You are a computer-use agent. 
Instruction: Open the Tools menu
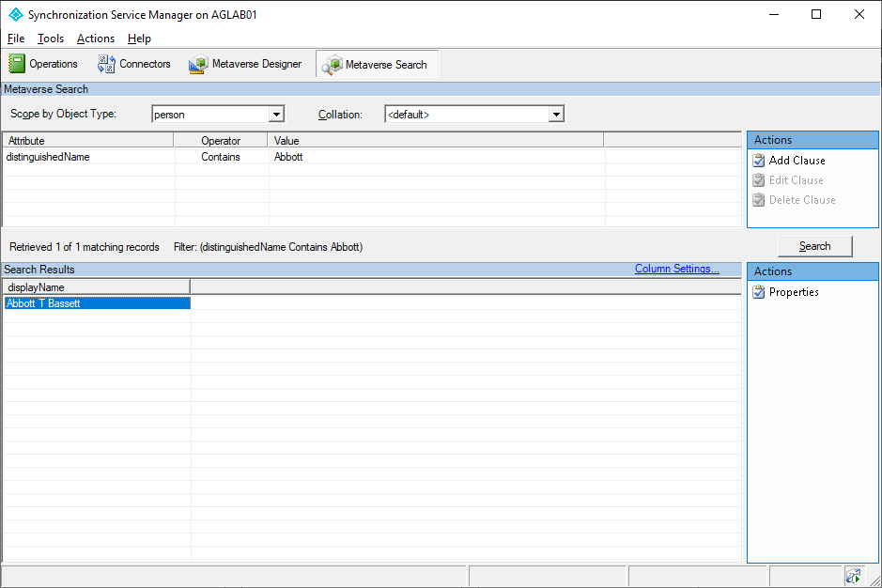(51, 39)
